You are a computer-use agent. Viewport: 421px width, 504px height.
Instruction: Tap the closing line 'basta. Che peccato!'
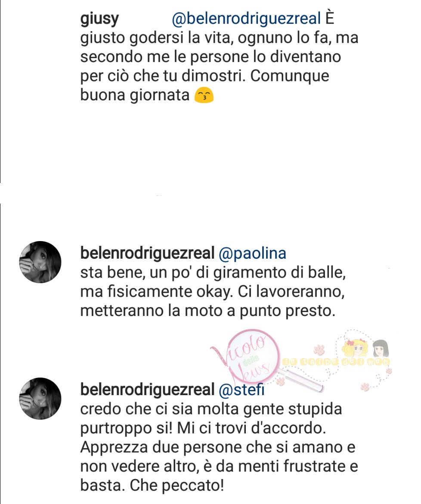point(152,485)
